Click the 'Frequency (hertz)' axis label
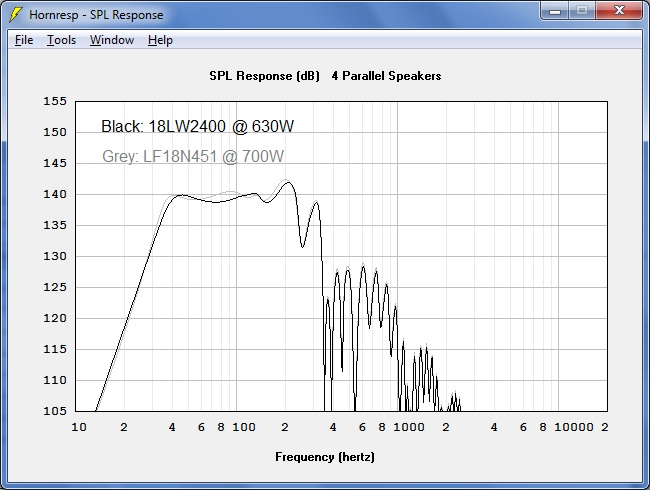 pyautogui.click(x=325, y=457)
